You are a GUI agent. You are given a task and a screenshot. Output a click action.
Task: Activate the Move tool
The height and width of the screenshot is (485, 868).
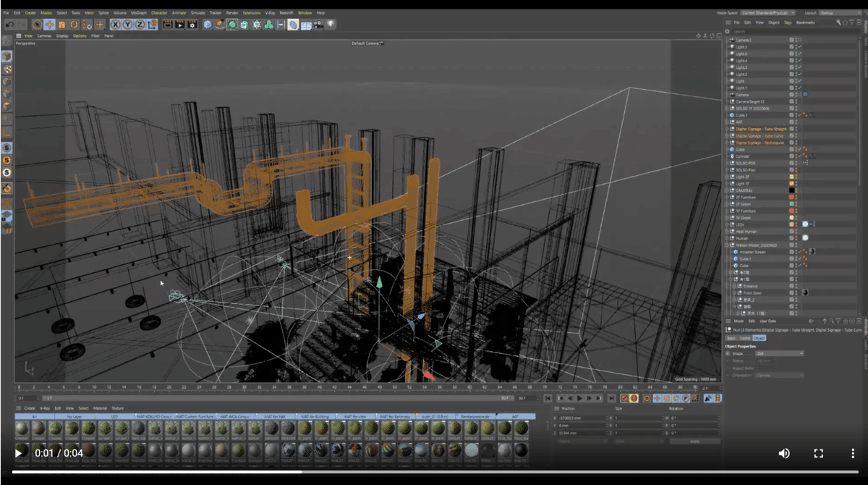pyautogui.click(x=49, y=25)
